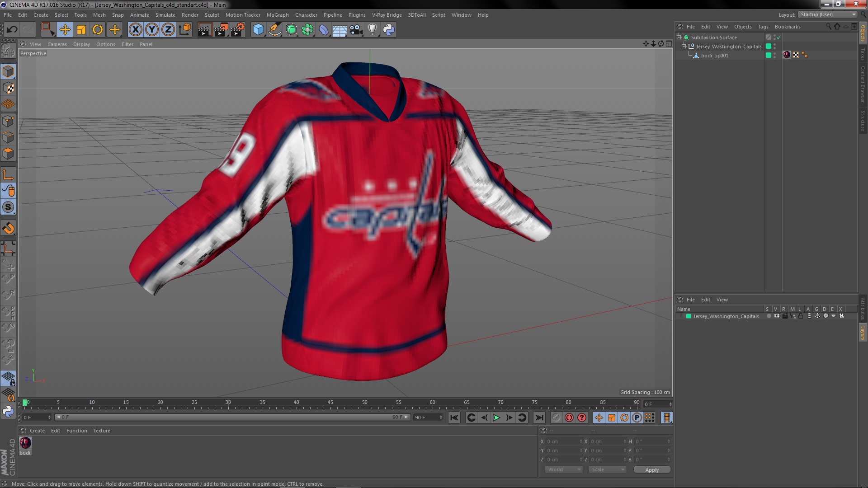This screenshot has width=868, height=488.
Task: Collapse the Subdivision Surface tree node
Action: 679,38
